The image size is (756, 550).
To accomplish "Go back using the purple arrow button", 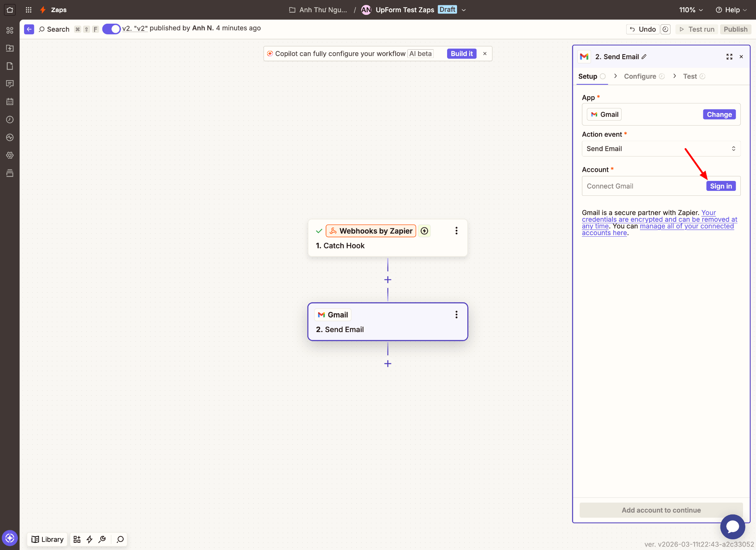I will pos(29,29).
